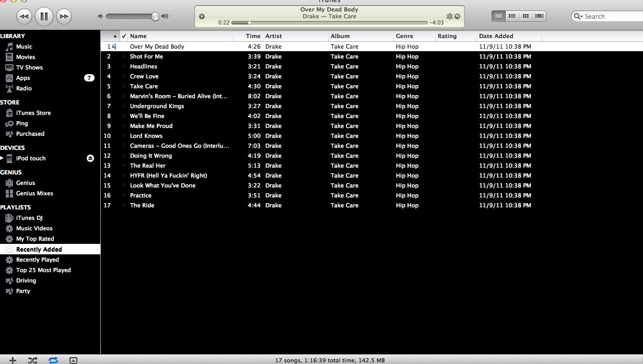643x364 pixels.
Task: Open Ping in the sidebar
Action: (22, 123)
